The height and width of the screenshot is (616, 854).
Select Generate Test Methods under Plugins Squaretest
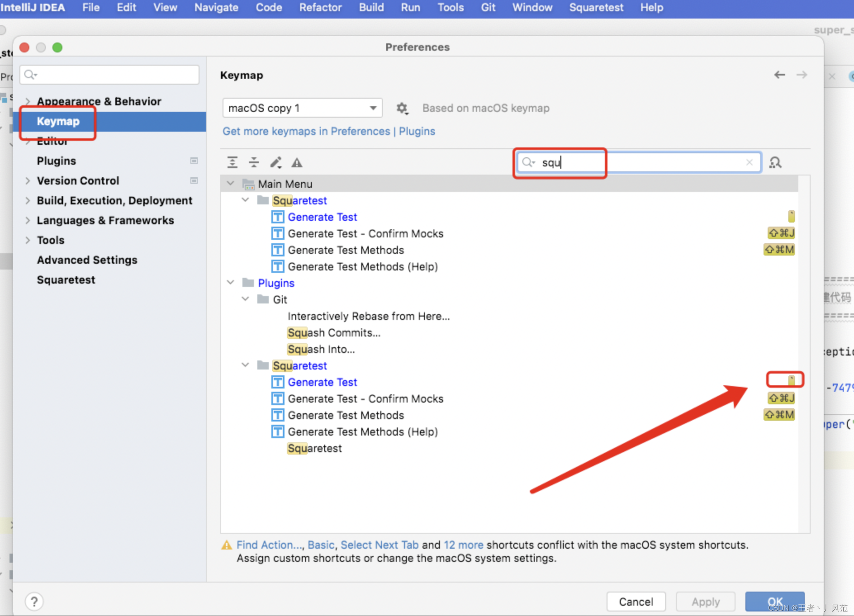pos(346,415)
